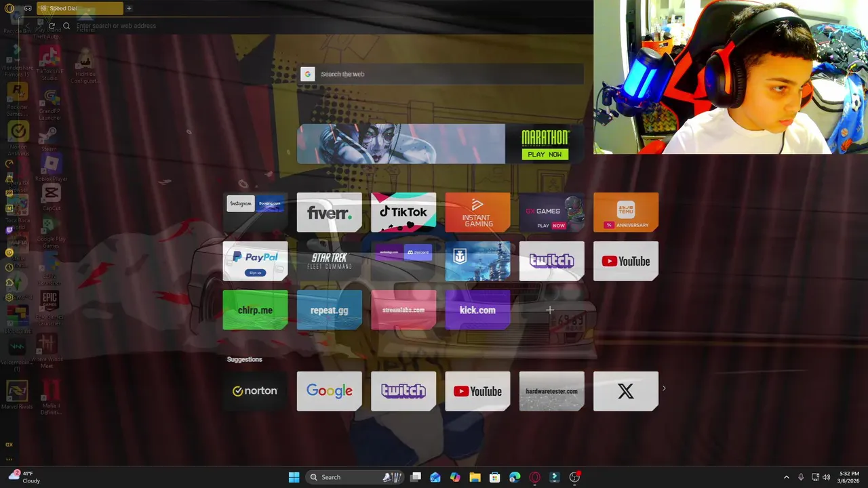
Task: Open Temu Anniversary speed dial tile
Action: [626, 212]
